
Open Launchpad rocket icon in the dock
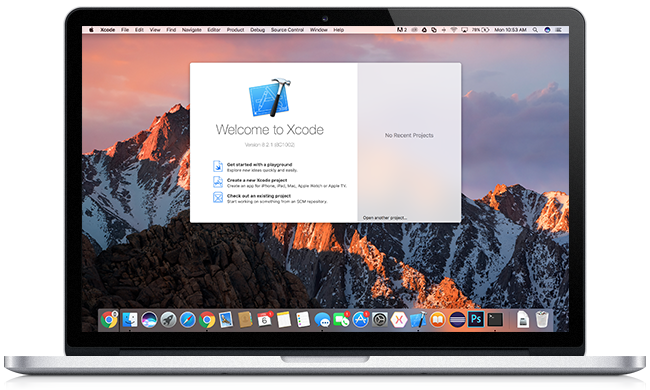pyautogui.click(x=168, y=320)
